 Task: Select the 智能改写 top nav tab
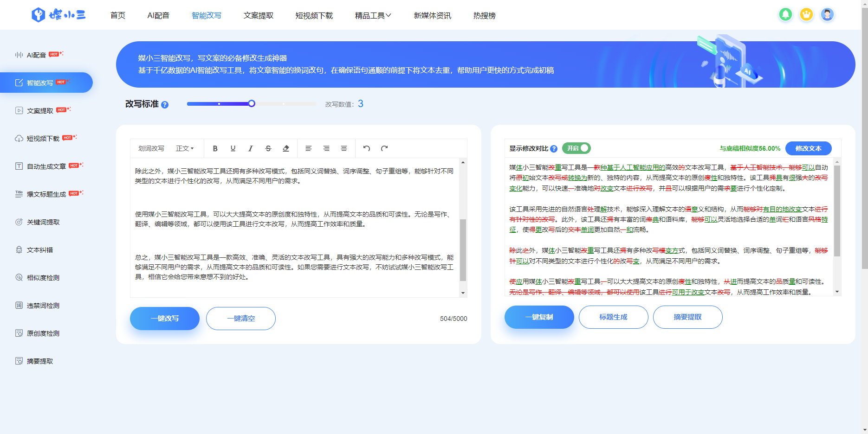point(207,15)
